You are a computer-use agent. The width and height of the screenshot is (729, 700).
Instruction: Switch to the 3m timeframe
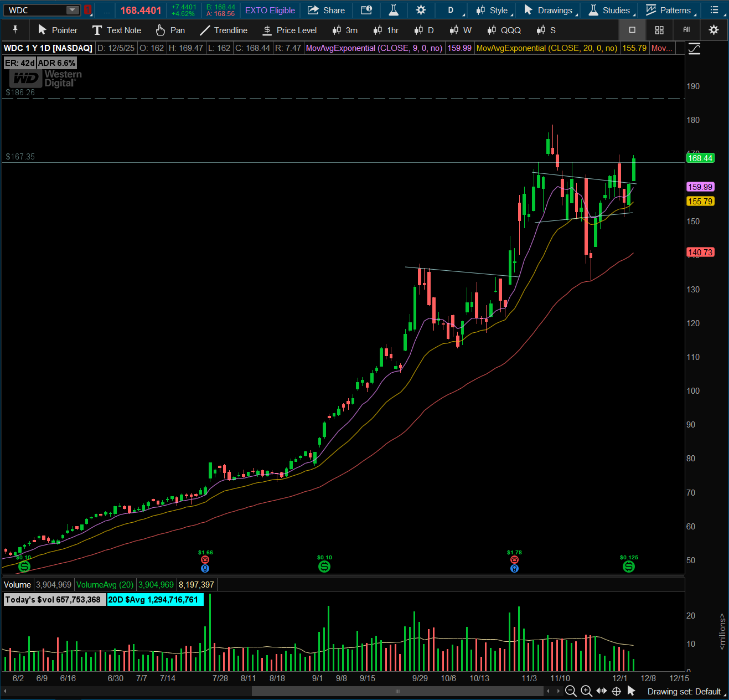[345, 30]
